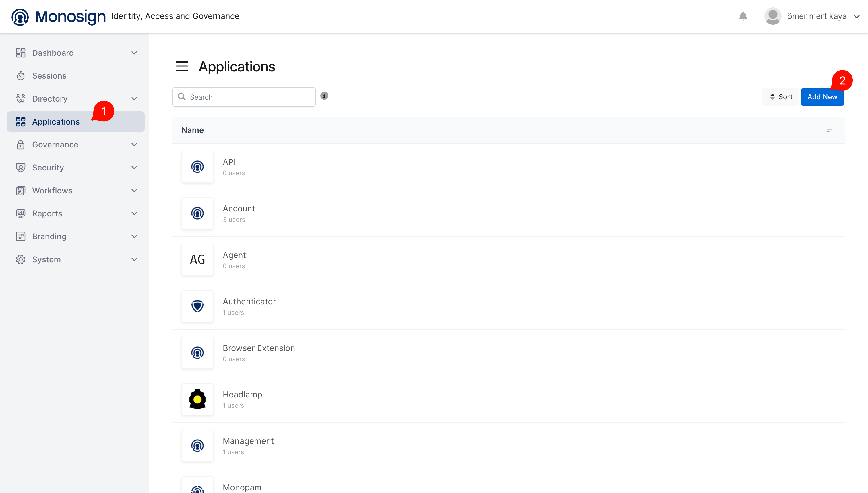Click the Reports monitor icon

(21, 214)
